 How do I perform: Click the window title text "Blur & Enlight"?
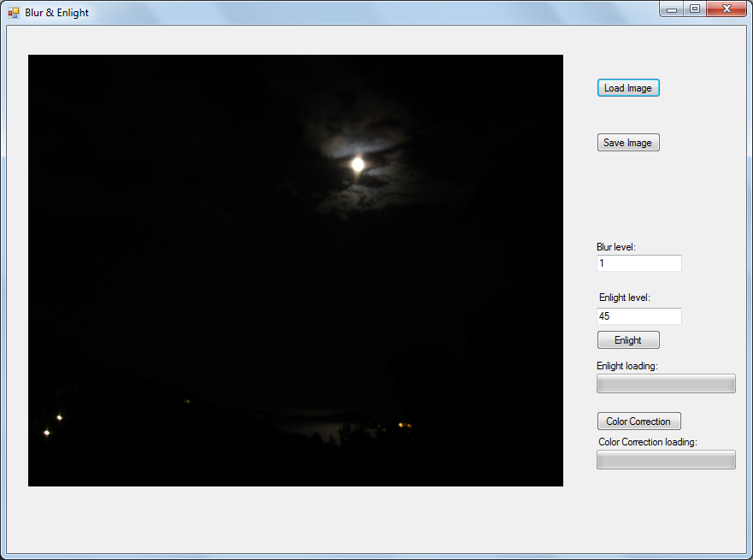pyautogui.click(x=56, y=13)
